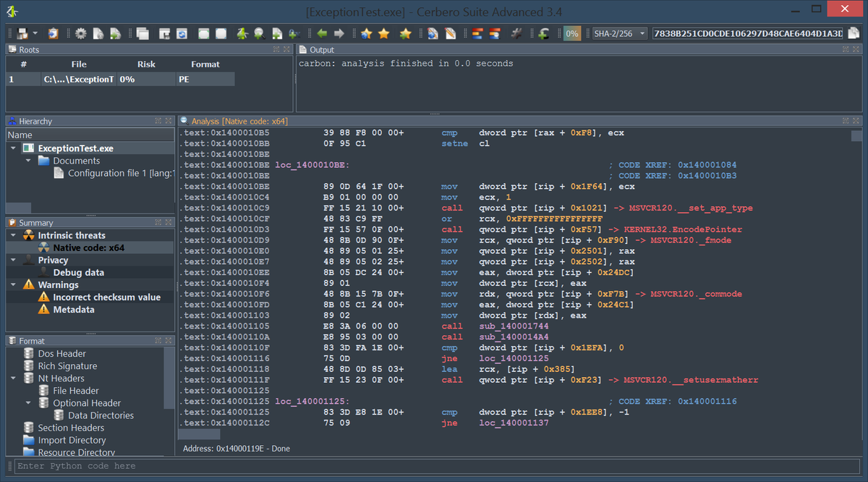Select Native code: x64 in Summary

click(88, 248)
